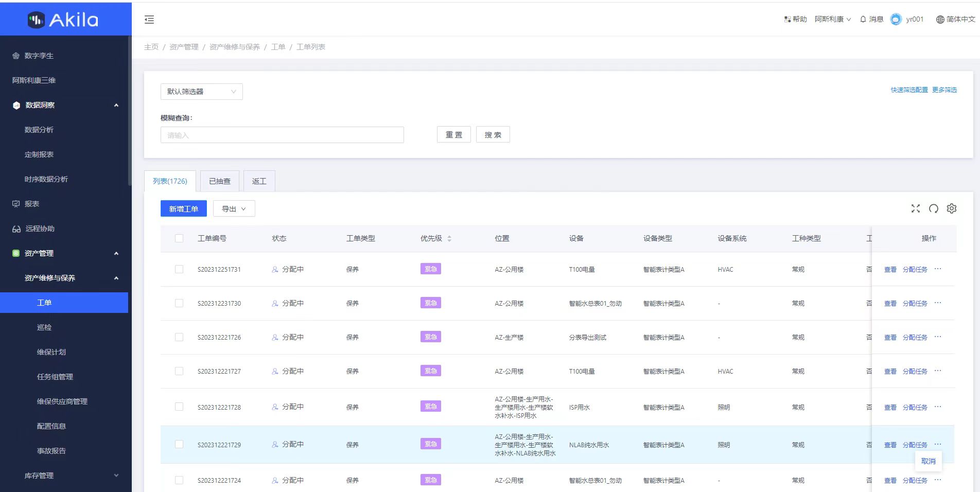Select row S202312251731 checkbox
980x492 pixels.
[179, 269]
